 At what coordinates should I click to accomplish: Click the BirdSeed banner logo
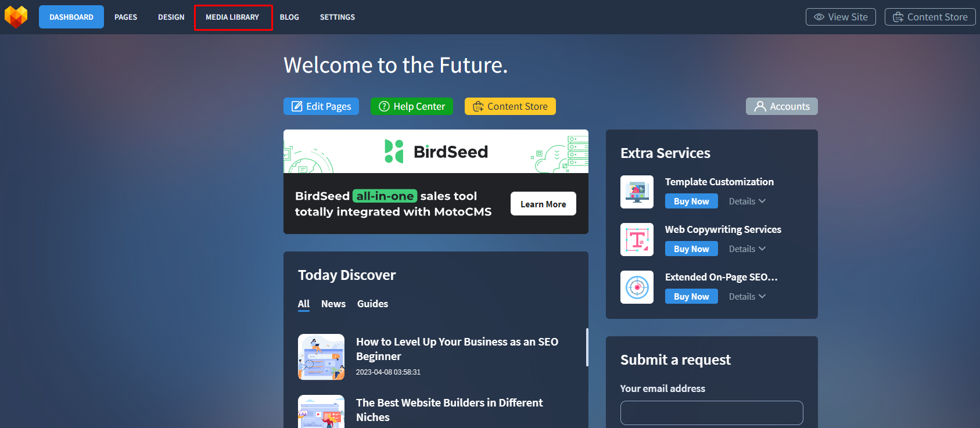click(436, 152)
